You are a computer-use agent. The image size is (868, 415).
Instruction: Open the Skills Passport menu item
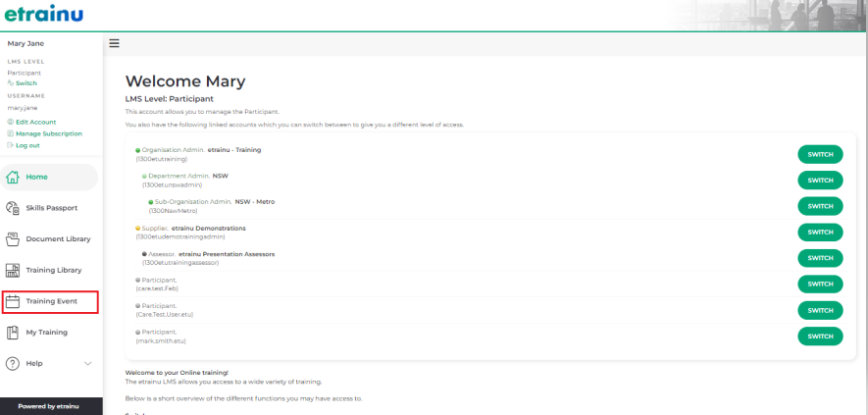tap(50, 208)
